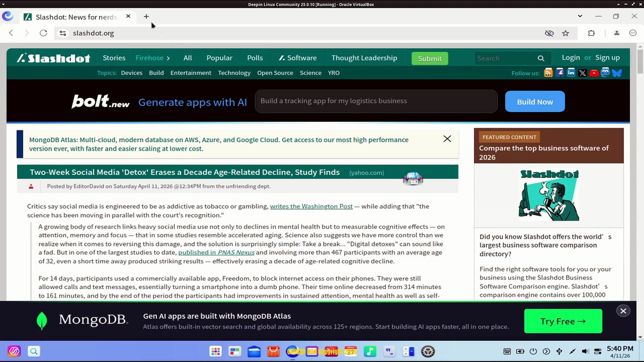Open browser profile account icon

[x=616, y=33]
